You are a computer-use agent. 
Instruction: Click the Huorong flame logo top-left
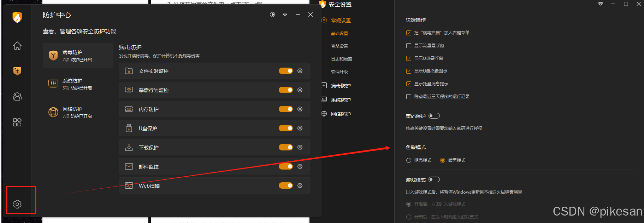click(17, 17)
